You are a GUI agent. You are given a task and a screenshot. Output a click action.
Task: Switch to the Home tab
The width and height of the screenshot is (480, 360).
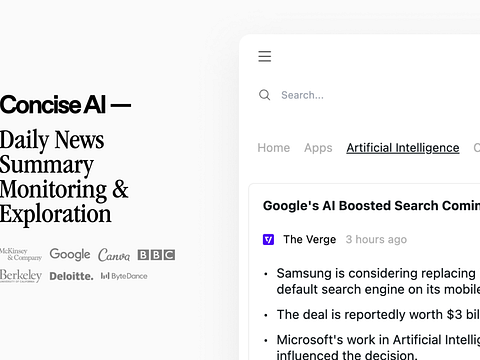coord(274,148)
